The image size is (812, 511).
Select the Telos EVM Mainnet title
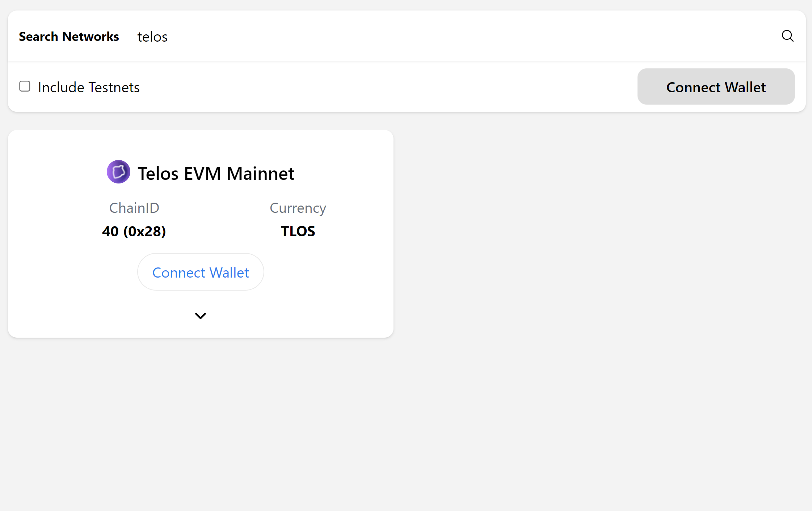pyautogui.click(x=216, y=173)
